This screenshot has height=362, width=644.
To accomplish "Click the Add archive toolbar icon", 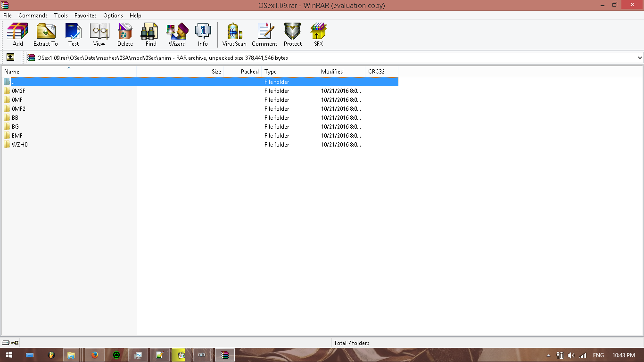I will click(x=17, y=34).
